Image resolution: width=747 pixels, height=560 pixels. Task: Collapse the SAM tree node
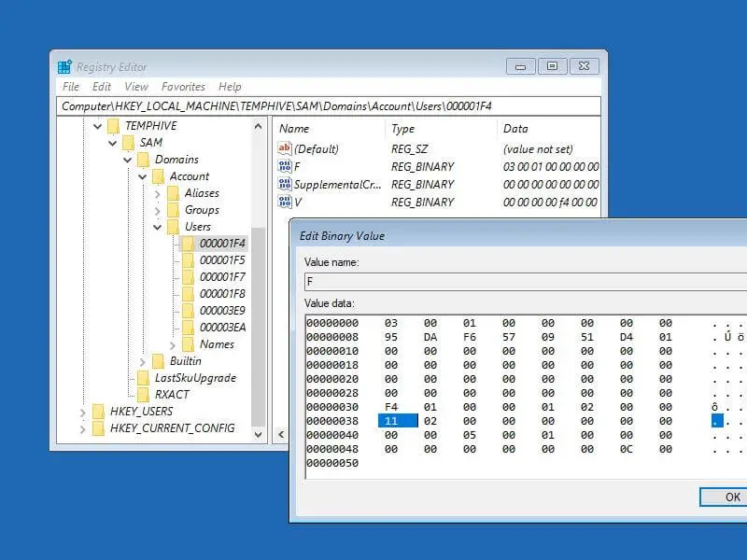[112, 143]
